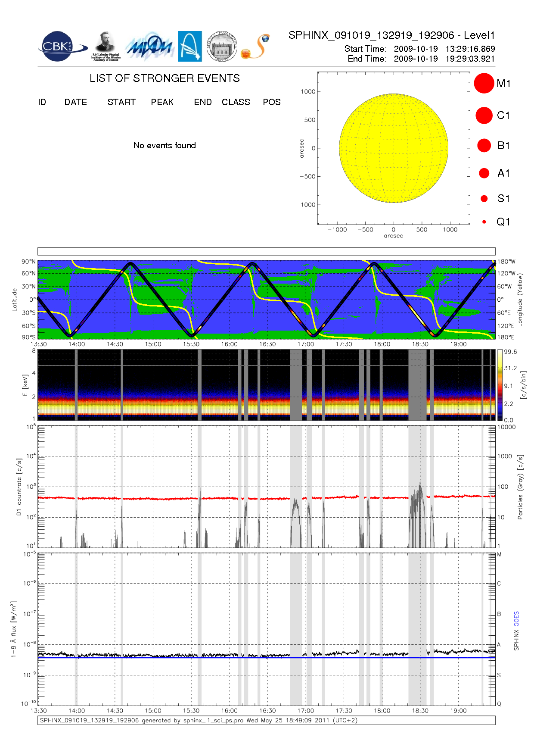Click the red S1 legend dot
Viewport: 534px width, 756px height.
click(484, 199)
